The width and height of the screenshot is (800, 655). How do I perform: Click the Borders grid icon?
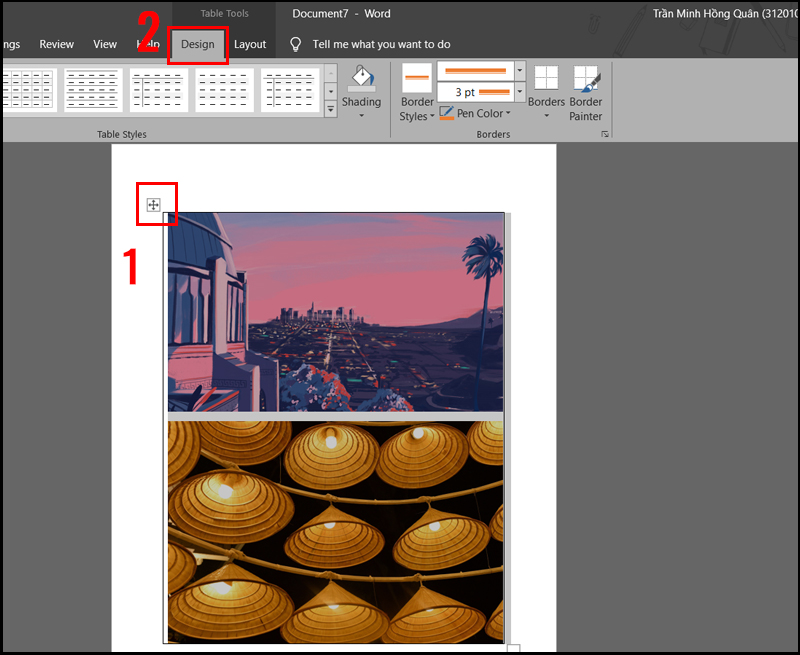(546, 78)
